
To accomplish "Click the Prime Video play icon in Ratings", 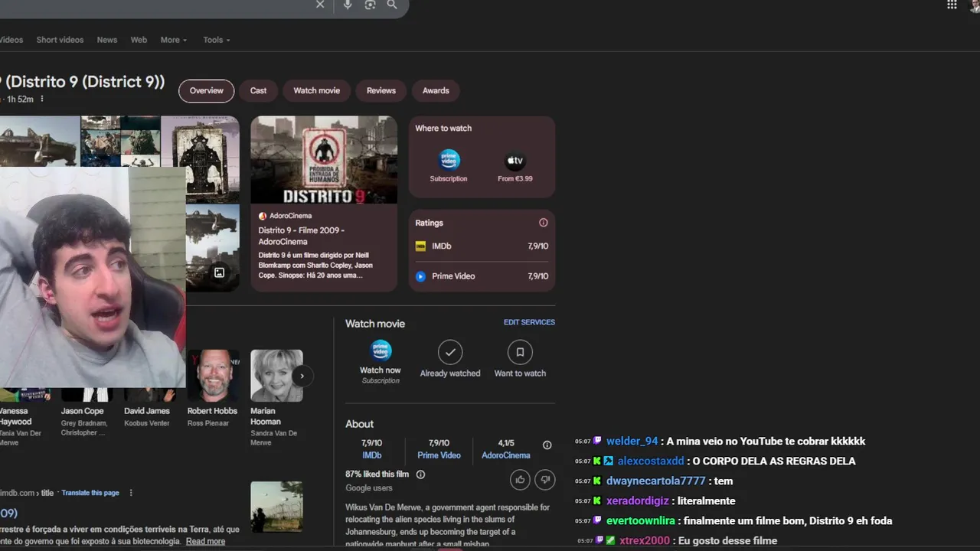I will [x=420, y=276].
